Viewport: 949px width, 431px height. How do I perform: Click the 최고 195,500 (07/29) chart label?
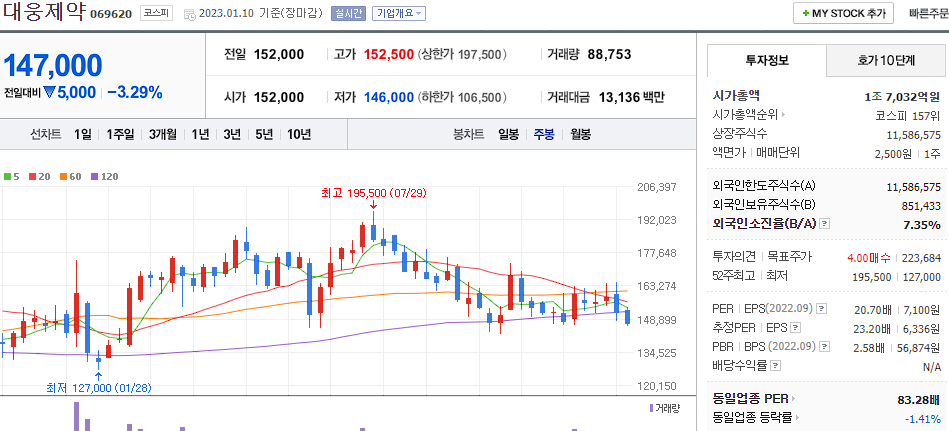tap(374, 194)
